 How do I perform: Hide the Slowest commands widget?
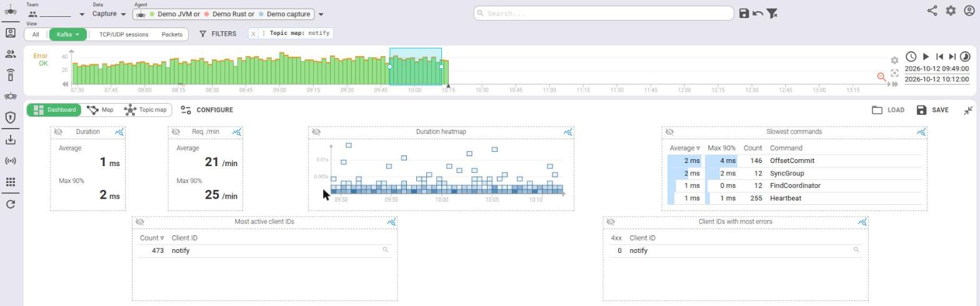point(669,132)
